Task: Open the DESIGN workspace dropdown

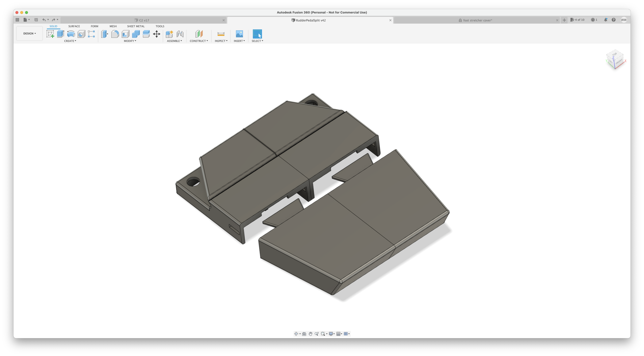Action: point(30,33)
